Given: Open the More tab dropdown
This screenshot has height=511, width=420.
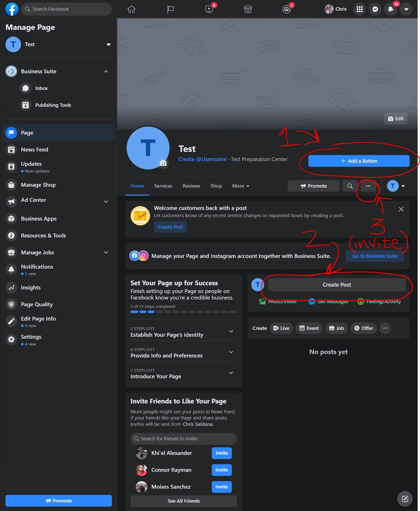Looking at the screenshot, I should pos(241,186).
